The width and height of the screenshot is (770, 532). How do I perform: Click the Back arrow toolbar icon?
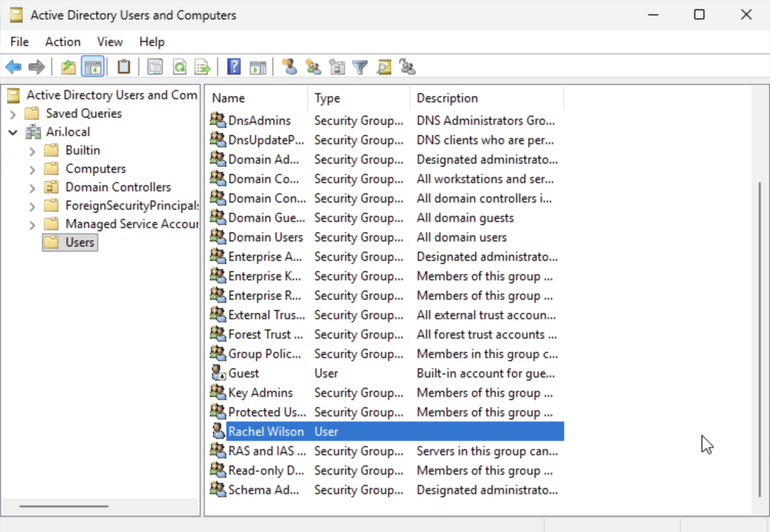point(13,67)
